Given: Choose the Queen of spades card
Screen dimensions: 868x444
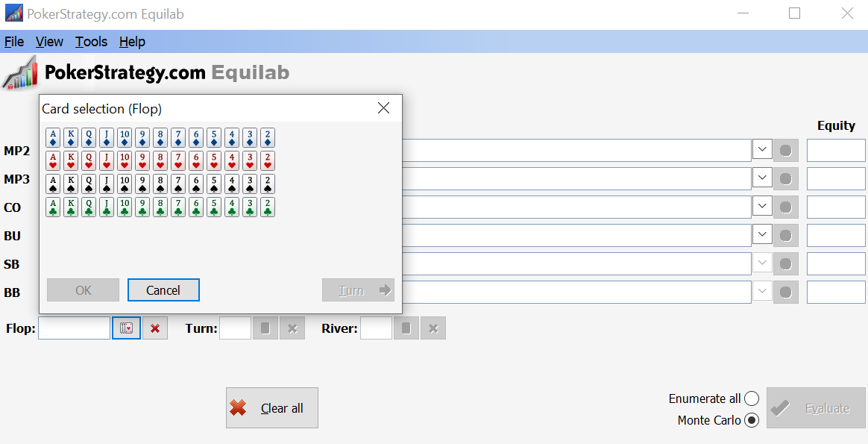Looking at the screenshot, I should (89, 184).
